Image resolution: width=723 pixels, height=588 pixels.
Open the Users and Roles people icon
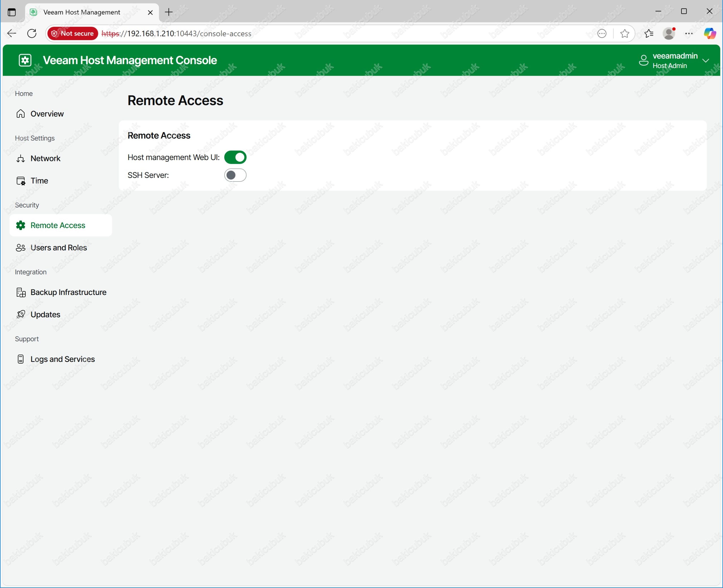pyautogui.click(x=21, y=248)
